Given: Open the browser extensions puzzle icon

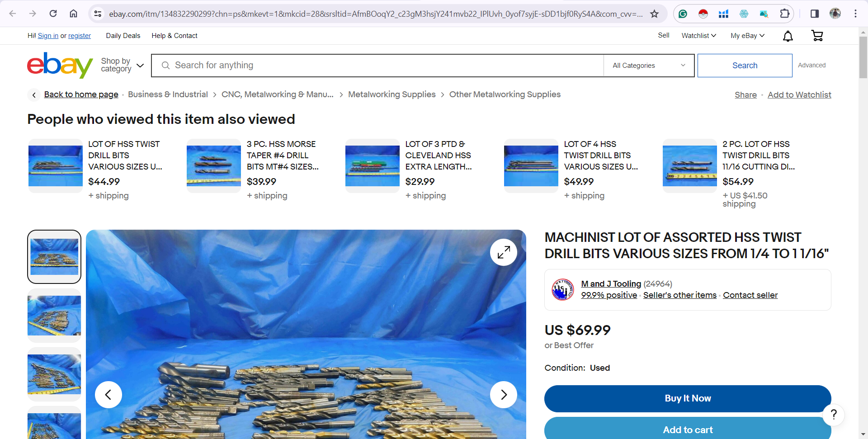Looking at the screenshot, I should click(x=785, y=14).
